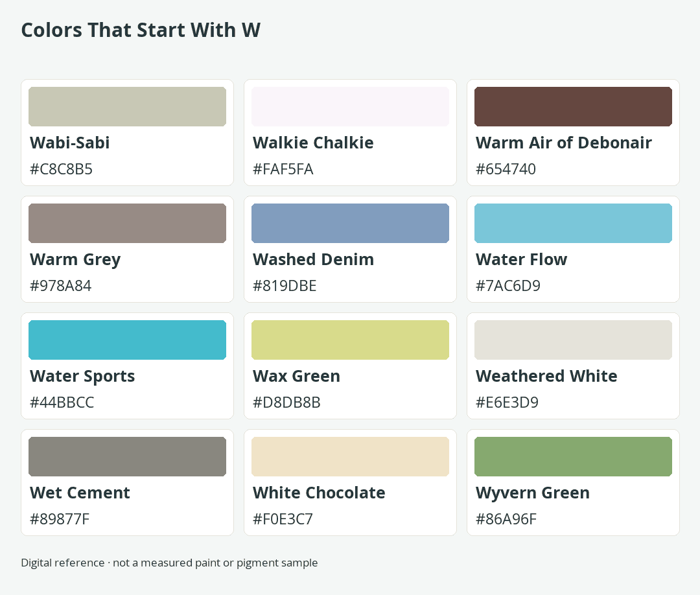Select hex value #86A96F
Image resolution: width=700 pixels, height=595 pixels.
pos(506,519)
